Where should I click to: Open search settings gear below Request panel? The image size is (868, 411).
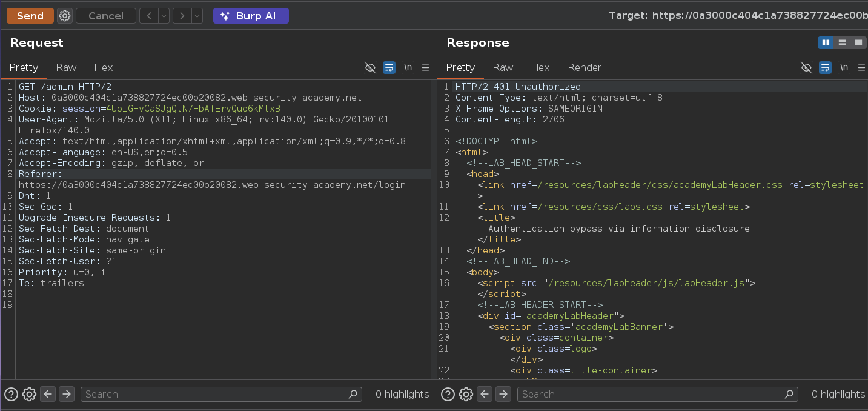29,394
